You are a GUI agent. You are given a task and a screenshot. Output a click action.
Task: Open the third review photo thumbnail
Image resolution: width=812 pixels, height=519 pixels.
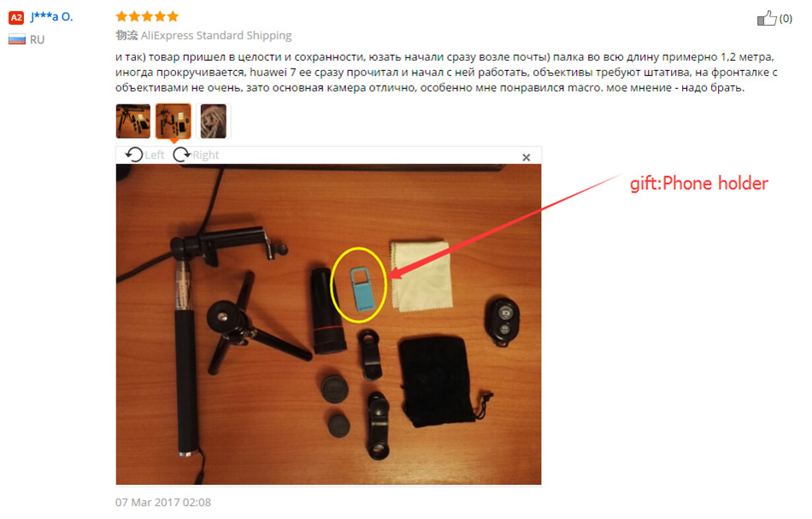coord(214,121)
